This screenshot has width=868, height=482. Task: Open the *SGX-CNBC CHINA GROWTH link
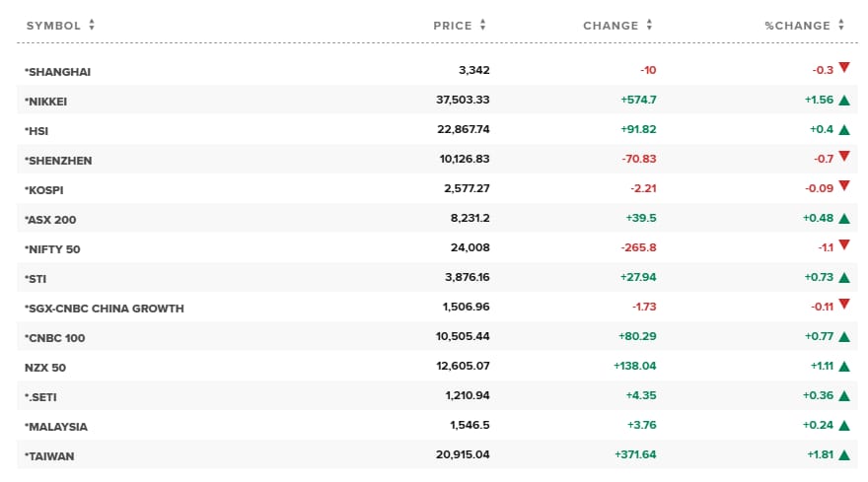(x=104, y=308)
